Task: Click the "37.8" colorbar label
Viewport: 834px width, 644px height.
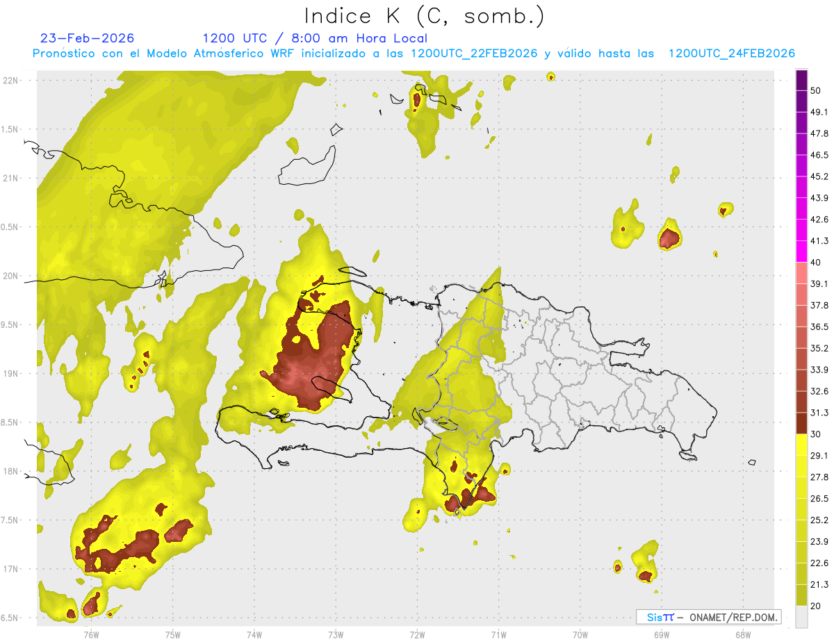Action: coord(819,305)
